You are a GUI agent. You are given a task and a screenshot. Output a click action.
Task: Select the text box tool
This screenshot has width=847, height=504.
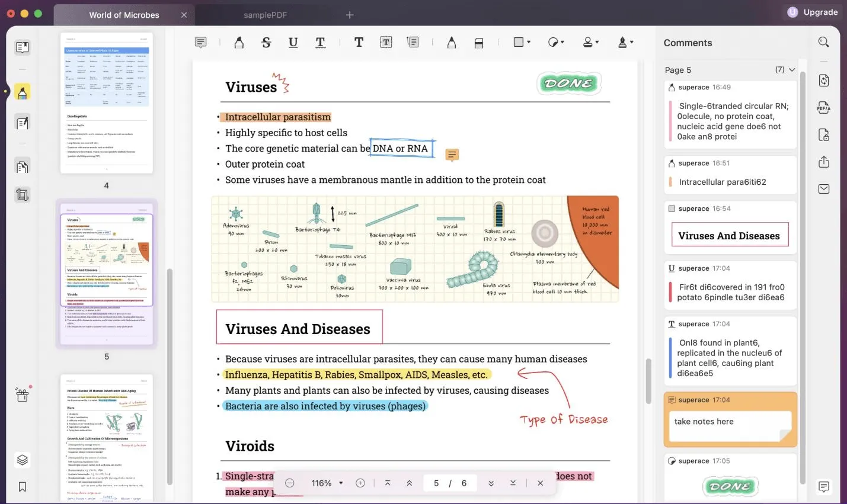pyautogui.click(x=386, y=42)
